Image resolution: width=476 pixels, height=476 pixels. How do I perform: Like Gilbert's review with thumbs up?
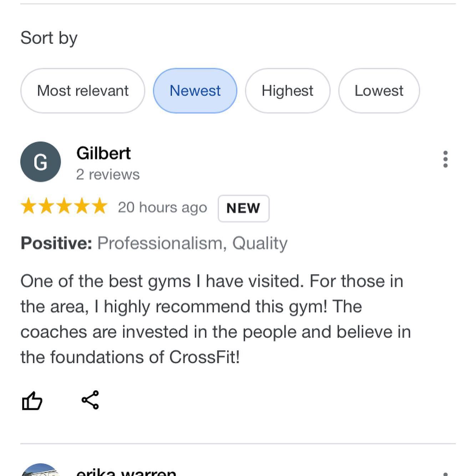point(32,400)
